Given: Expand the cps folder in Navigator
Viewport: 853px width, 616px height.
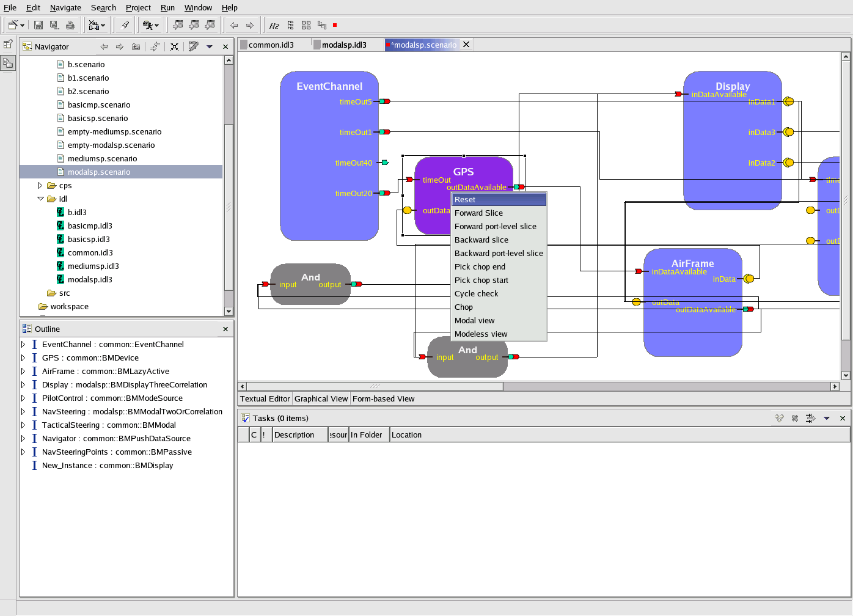Looking at the screenshot, I should coord(40,185).
